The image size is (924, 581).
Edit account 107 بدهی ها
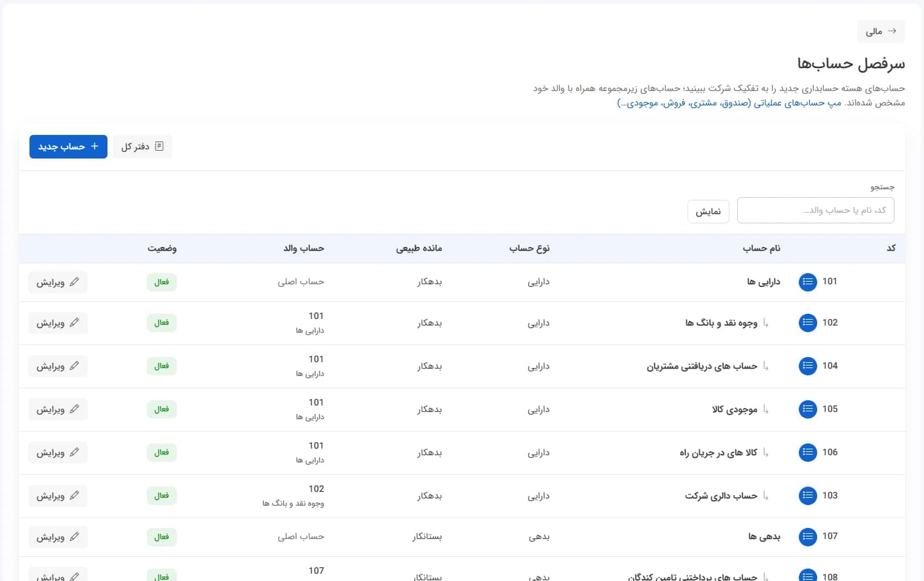click(x=58, y=537)
